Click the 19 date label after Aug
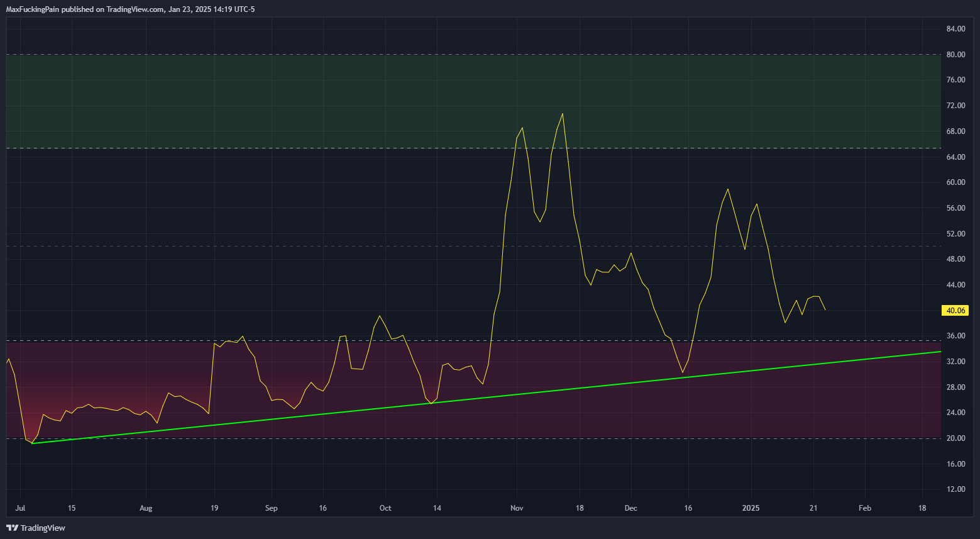 (214, 508)
